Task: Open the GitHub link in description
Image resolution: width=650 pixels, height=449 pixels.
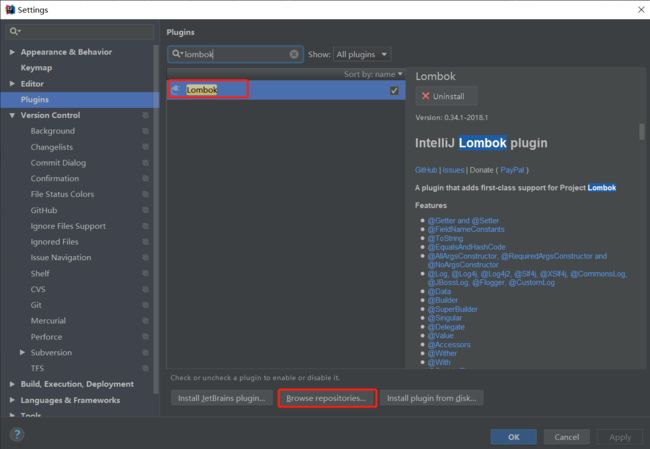Action: (x=426, y=170)
